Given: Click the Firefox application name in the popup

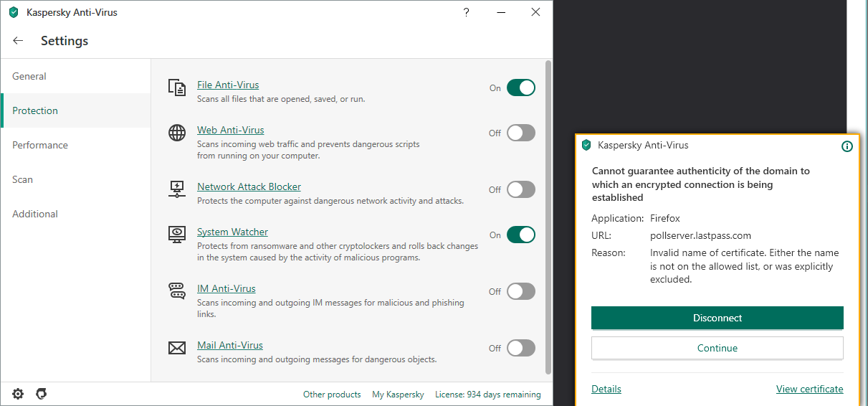Looking at the screenshot, I should (665, 218).
